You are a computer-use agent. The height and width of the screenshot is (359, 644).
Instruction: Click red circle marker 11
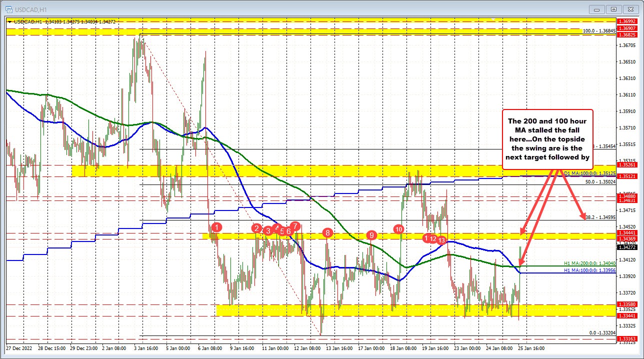[x=426, y=238]
